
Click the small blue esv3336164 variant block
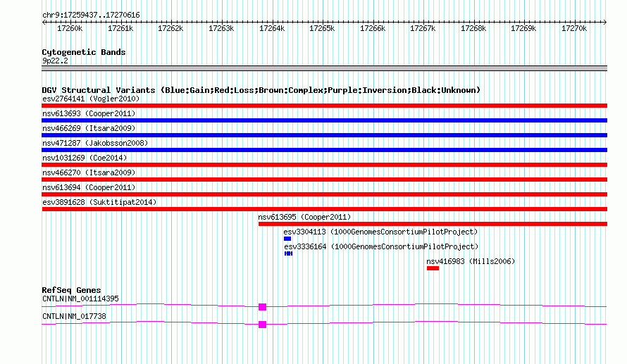[x=288, y=253]
